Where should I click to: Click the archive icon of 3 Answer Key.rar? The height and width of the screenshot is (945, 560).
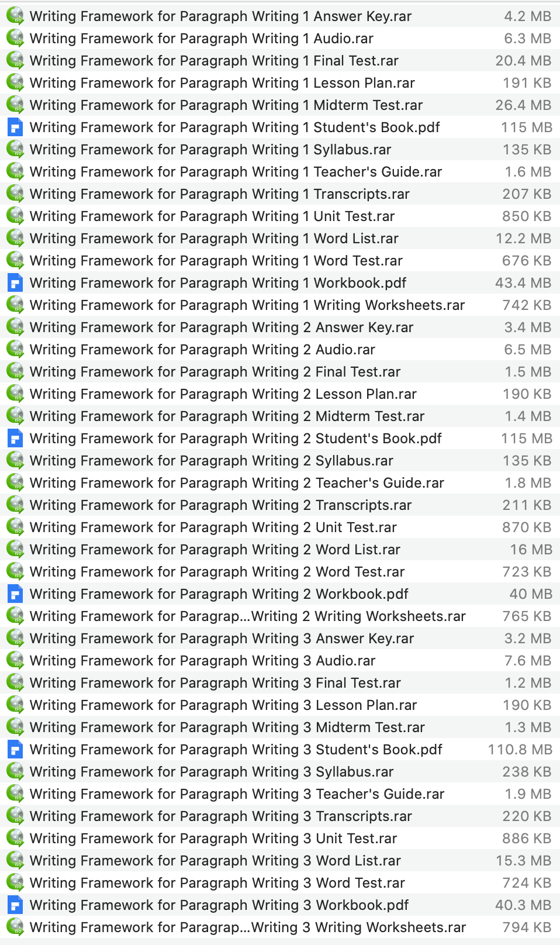click(x=15, y=638)
